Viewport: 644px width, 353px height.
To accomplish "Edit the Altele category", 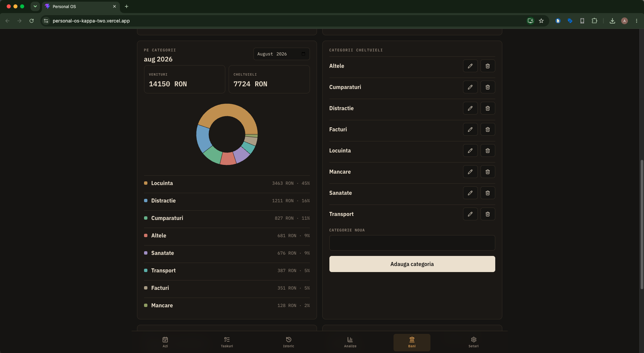I will [x=470, y=66].
